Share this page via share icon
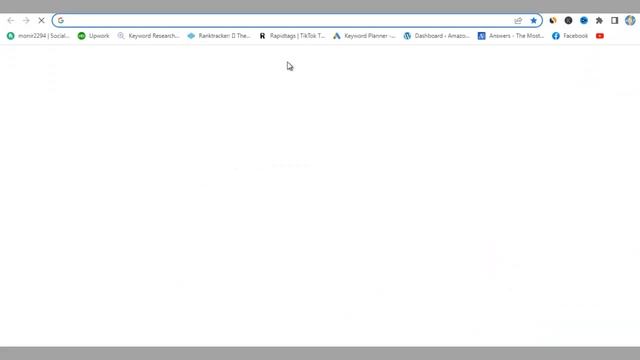 [x=518, y=20]
